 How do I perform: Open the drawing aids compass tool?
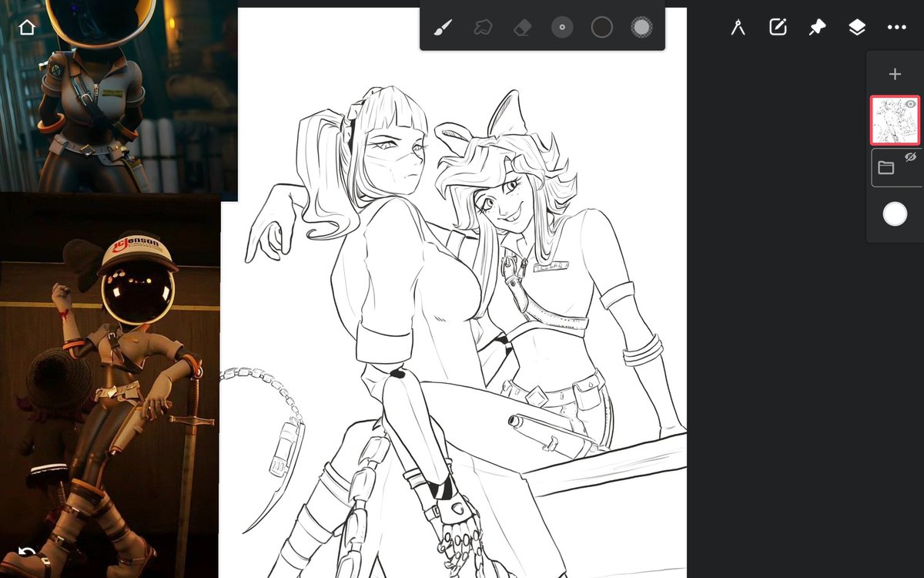pos(738,28)
